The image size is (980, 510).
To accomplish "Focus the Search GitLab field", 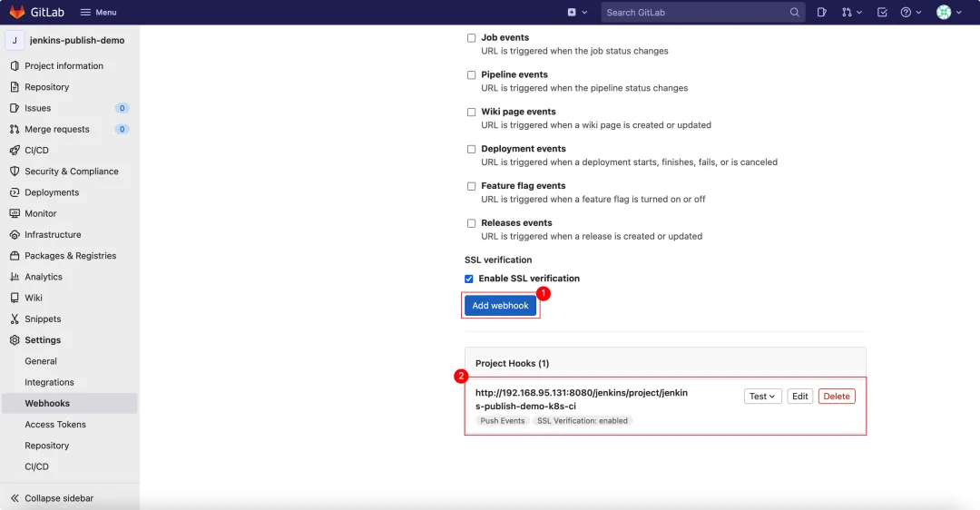I will coord(702,12).
